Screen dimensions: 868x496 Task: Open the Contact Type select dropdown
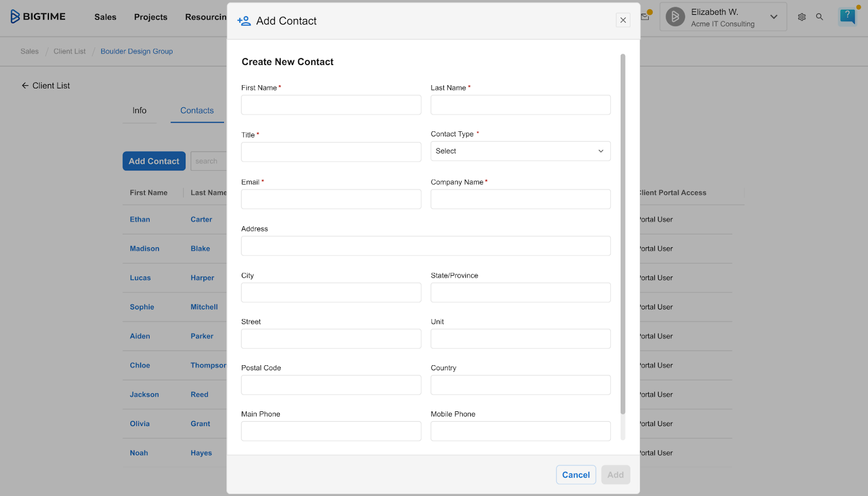(520, 151)
